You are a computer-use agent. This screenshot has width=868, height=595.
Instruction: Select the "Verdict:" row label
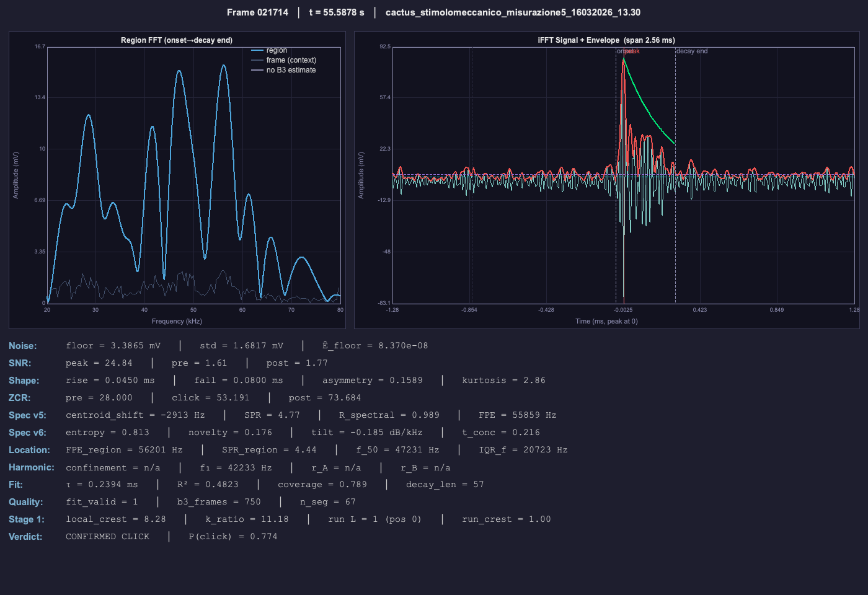point(25,537)
